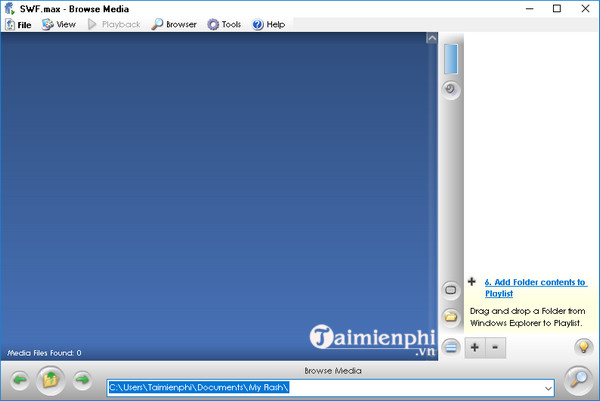600x401 pixels.
Task: Click 'Drag and drop a Folder' tip text
Action: pyautogui.click(x=527, y=317)
